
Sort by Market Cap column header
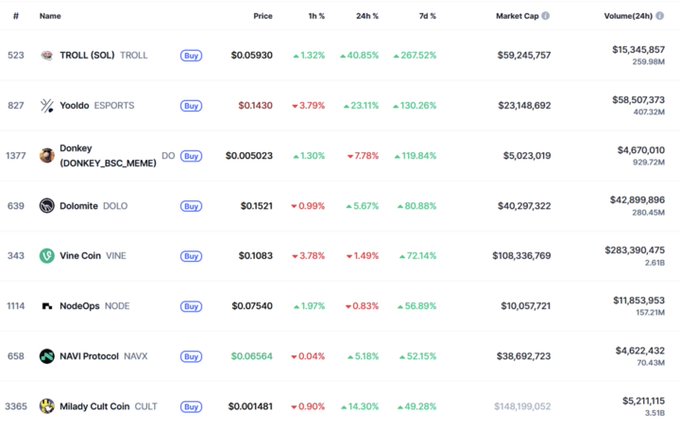pyautogui.click(x=517, y=16)
